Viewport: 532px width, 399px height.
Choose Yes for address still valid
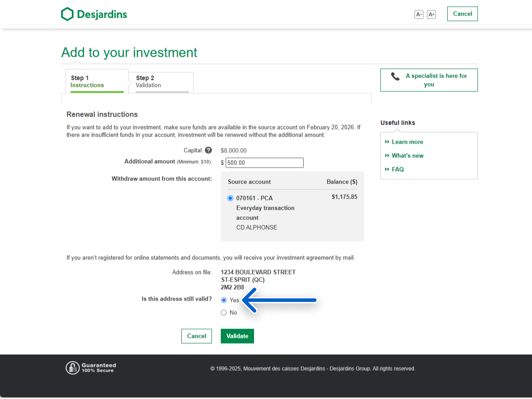pyautogui.click(x=224, y=300)
